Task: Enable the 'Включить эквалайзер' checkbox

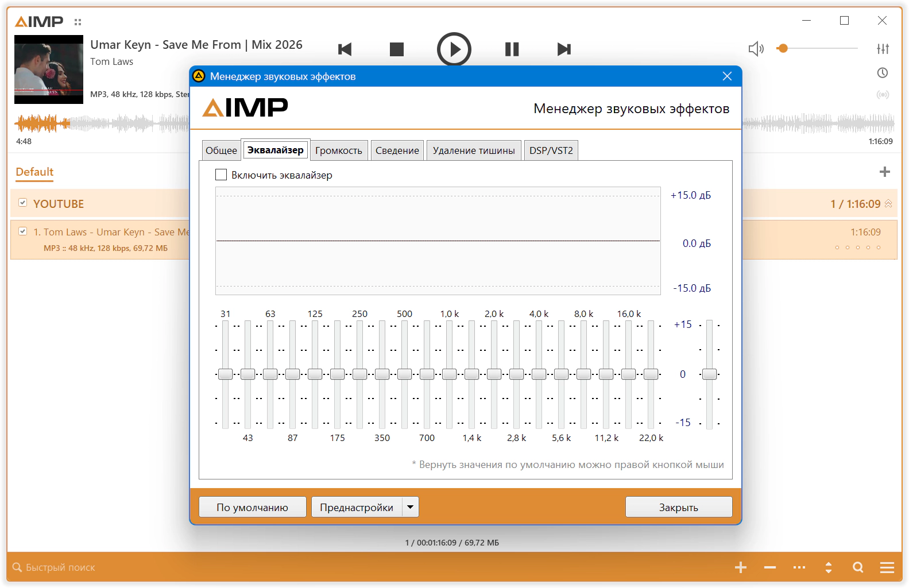Action: click(x=221, y=175)
